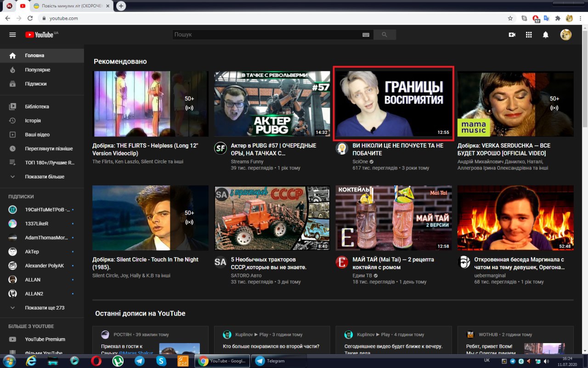Open AkTep subscription channel
588x368 pixels.
click(42, 252)
